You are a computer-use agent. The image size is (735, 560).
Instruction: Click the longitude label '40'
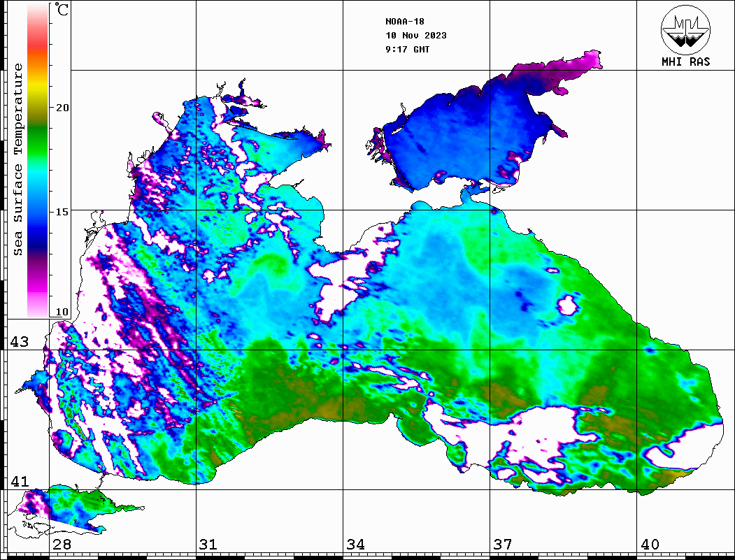click(650, 545)
